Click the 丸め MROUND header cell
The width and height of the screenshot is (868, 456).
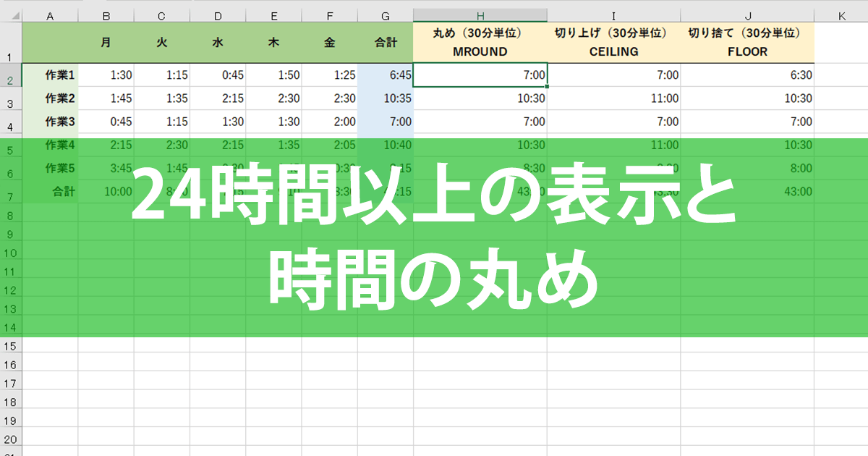click(x=480, y=43)
